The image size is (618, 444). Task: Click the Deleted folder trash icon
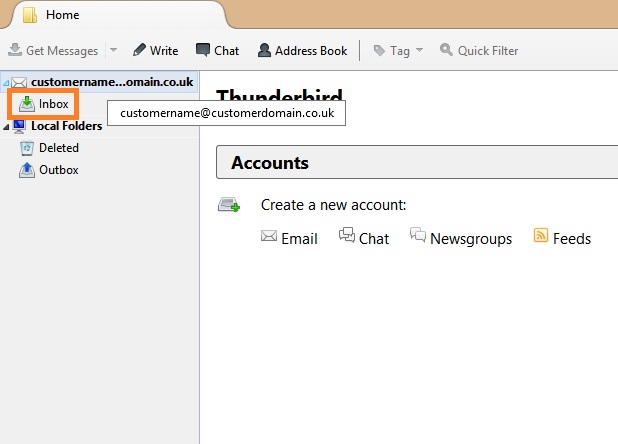point(27,148)
